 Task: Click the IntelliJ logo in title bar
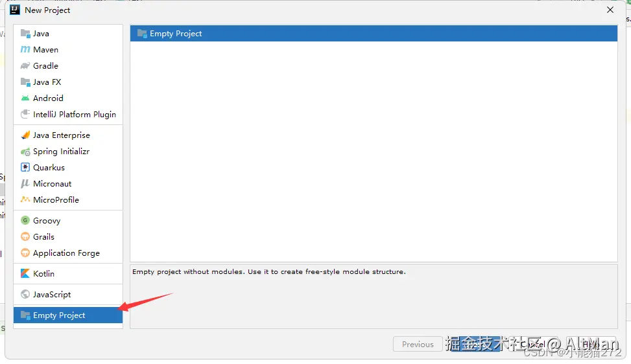15,10
